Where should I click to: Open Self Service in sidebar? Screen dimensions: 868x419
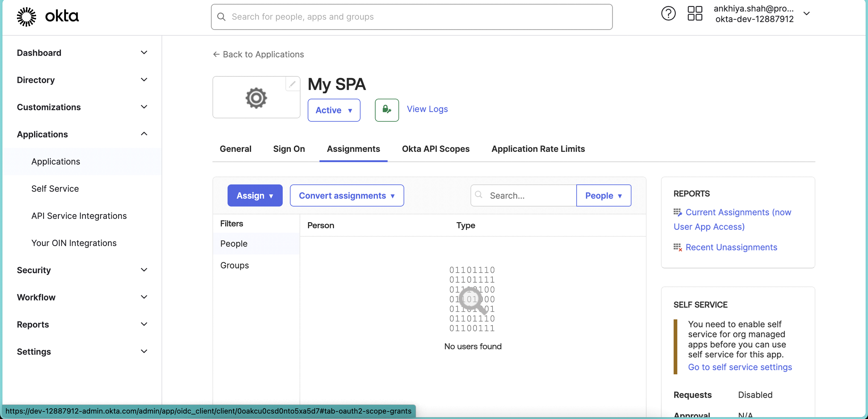(55, 189)
